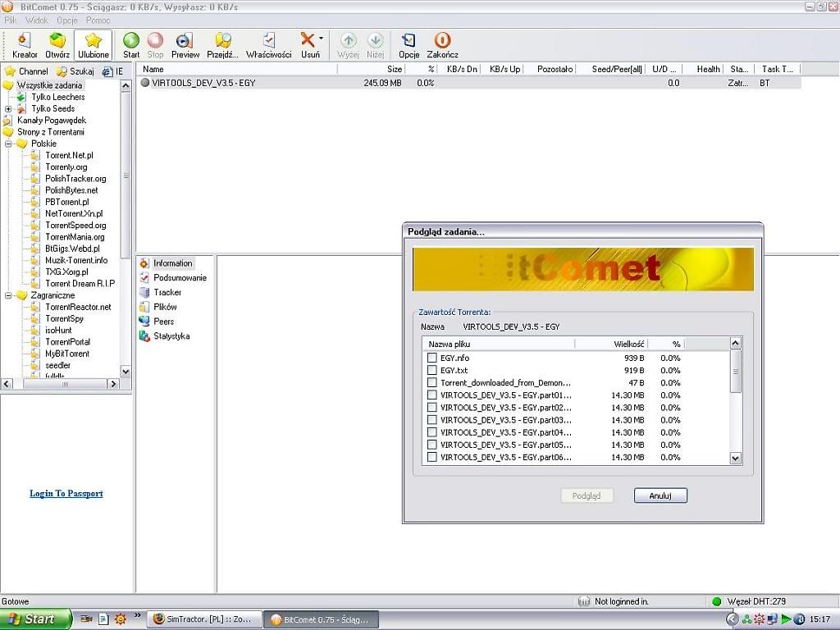This screenshot has width=840, height=630.
Task: Click the Otwórz toolbar icon
Action: point(57,45)
